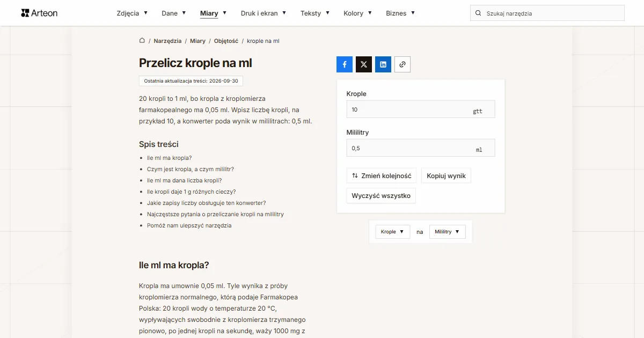Open the Zdjęcia menu
Viewport: 644px width, 338px height.
[132, 13]
